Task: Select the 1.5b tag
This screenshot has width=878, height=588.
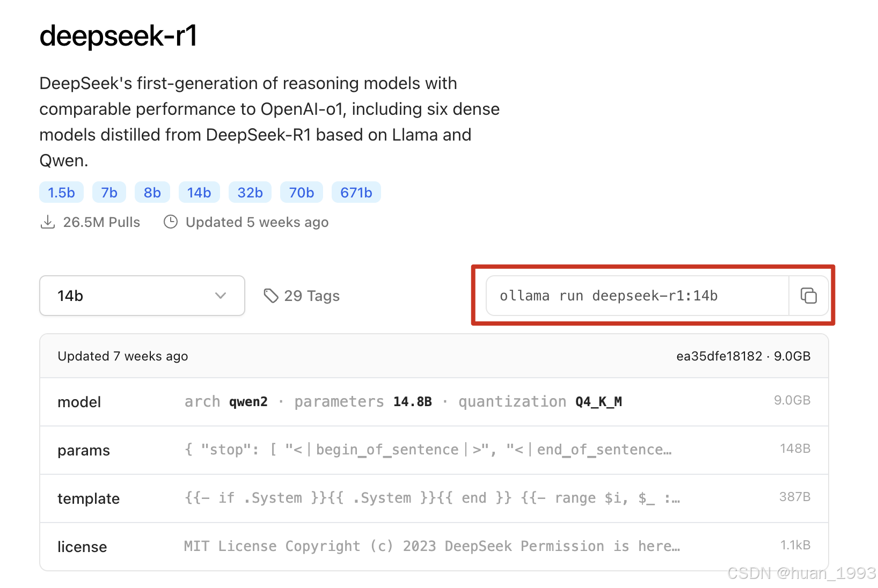Action: (61, 193)
